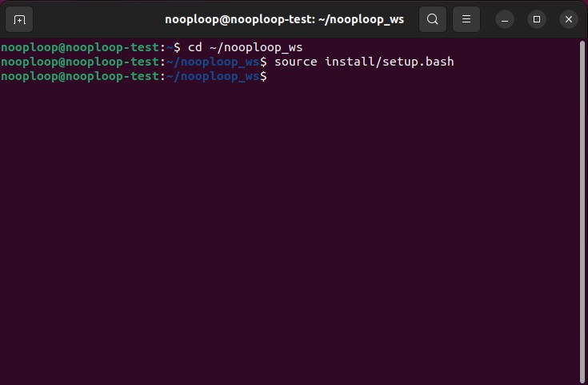Maximize the terminal window
The height and width of the screenshot is (385, 588).
tap(537, 19)
